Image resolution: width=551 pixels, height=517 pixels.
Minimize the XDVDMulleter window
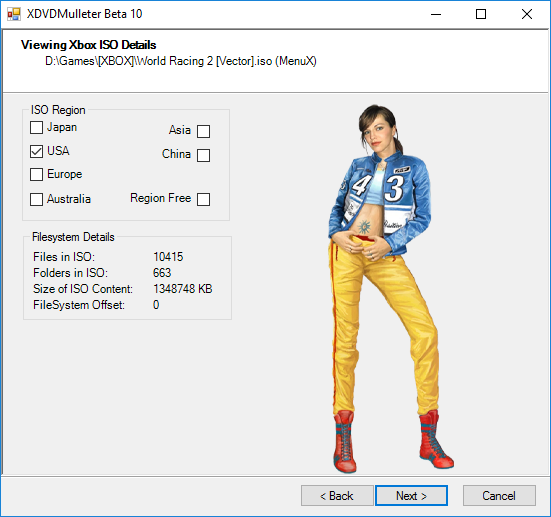coord(436,14)
